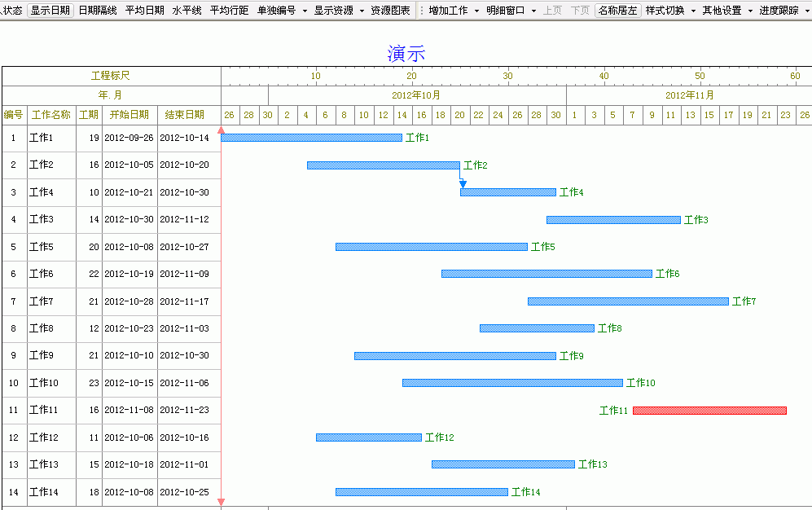The height and width of the screenshot is (510, 812).
Task: Enable 日期隔线 date gridlines
Action: [x=98, y=11]
